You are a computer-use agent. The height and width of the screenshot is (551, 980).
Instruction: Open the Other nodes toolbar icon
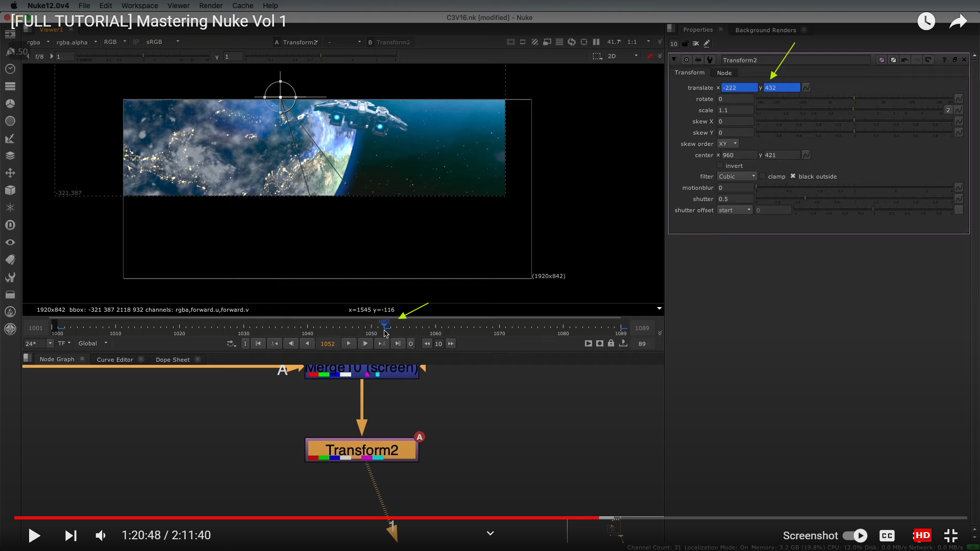tap(10, 294)
